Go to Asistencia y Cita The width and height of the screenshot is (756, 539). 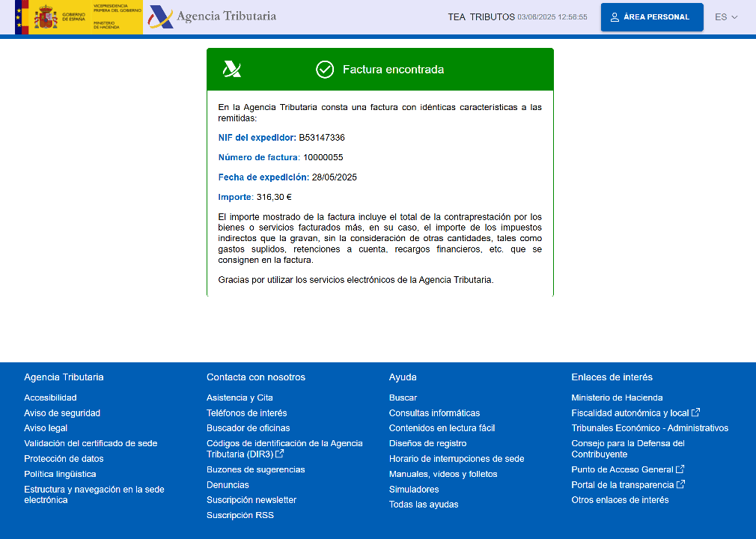(x=240, y=398)
